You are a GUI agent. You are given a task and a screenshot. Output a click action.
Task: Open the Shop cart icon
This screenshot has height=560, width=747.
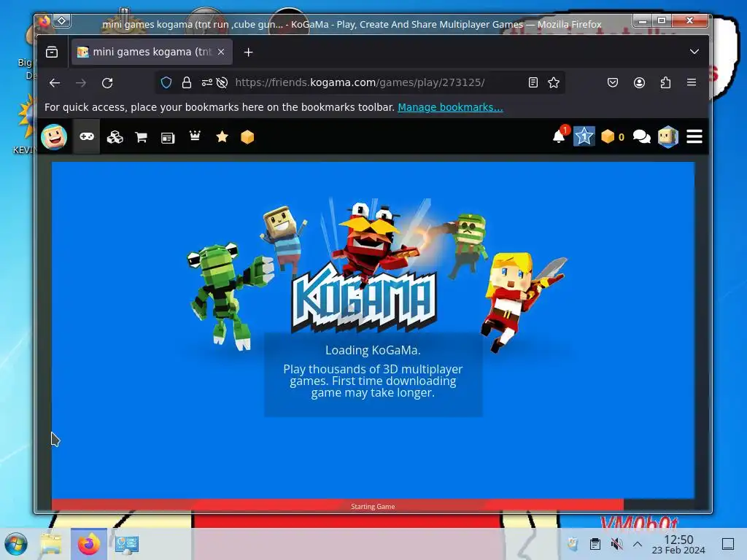[x=141, y=138]
